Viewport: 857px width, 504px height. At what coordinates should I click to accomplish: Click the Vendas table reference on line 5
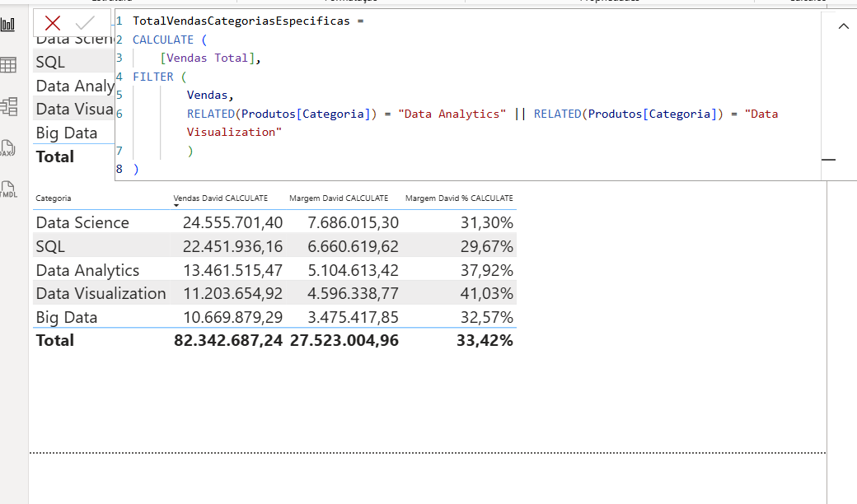click(207, 96)
